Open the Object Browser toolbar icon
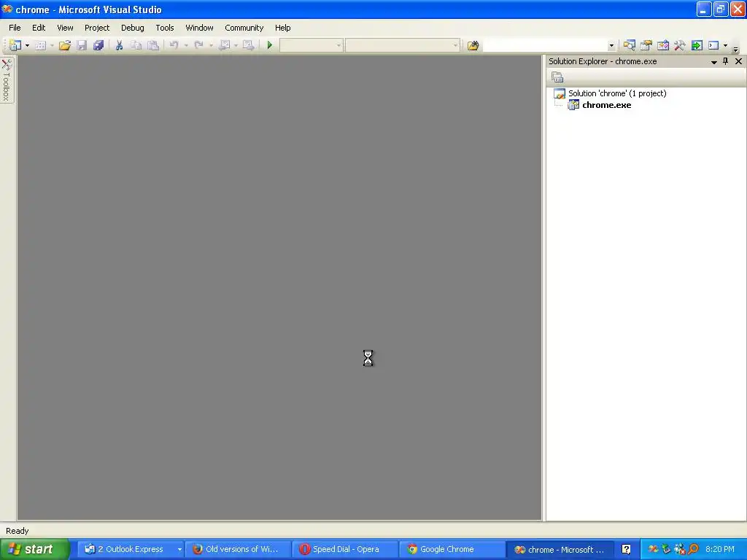This screenshot has width=747, height=560. coord(662,45)
